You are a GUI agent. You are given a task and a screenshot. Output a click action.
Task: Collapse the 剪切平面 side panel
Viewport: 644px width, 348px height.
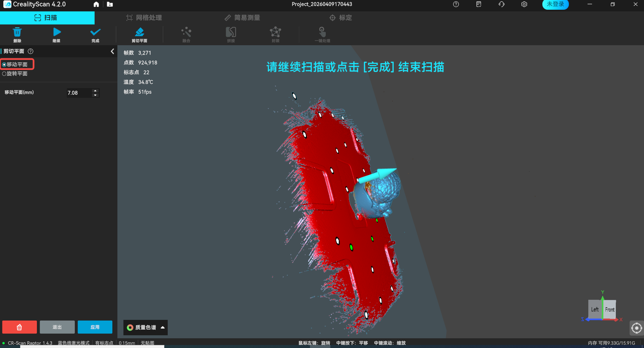(112, 51)
